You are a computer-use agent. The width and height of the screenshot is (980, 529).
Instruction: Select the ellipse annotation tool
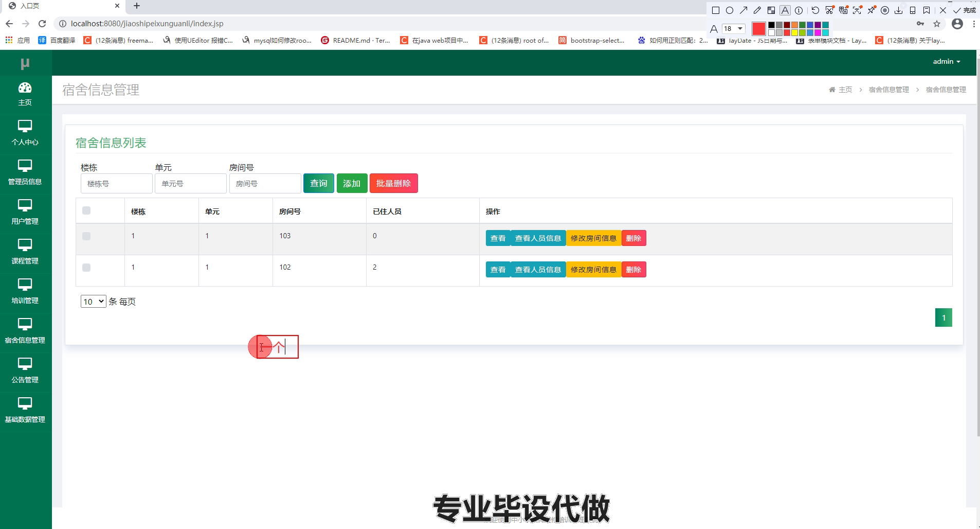click(730, 10)
